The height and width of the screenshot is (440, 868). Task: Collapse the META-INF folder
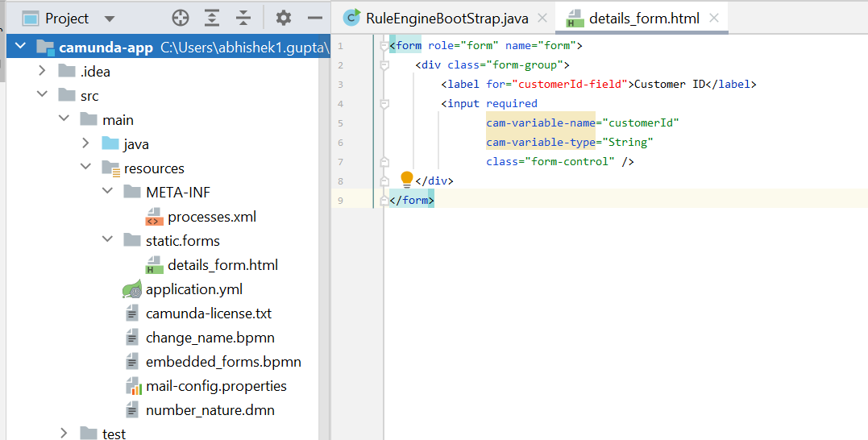(108, 191)
